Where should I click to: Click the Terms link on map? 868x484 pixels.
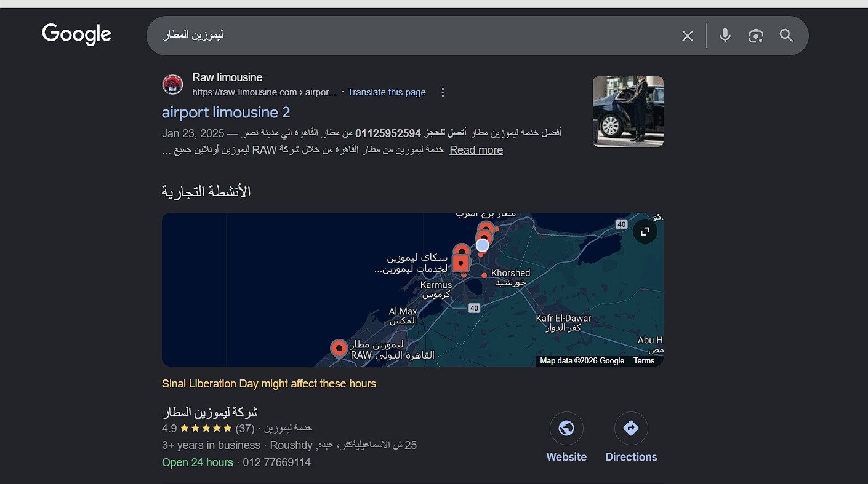(643, 361)
